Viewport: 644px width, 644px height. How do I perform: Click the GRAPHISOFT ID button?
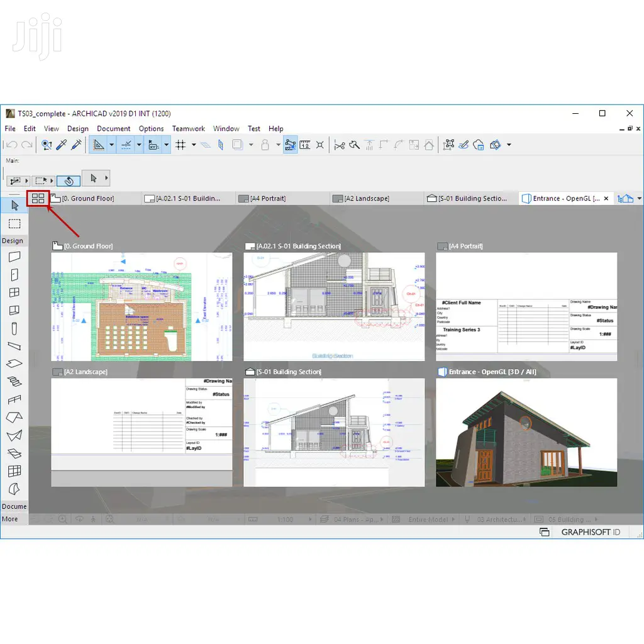coord(590,532)
